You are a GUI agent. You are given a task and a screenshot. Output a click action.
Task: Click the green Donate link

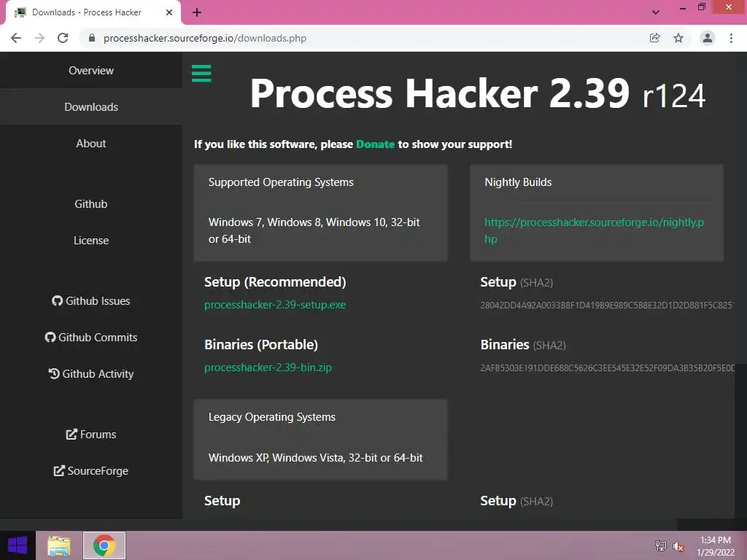pyautogui.click(x=376, y=144)
